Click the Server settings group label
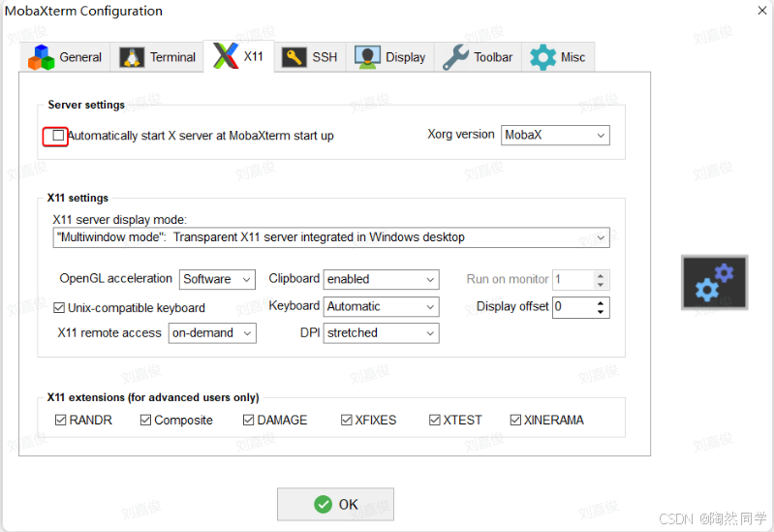This screenshot has height=532, width=774. (86, 105)
